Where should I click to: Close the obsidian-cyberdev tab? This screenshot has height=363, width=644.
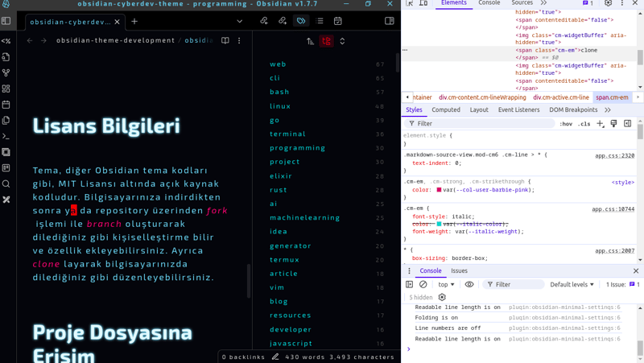pos(117,22)
